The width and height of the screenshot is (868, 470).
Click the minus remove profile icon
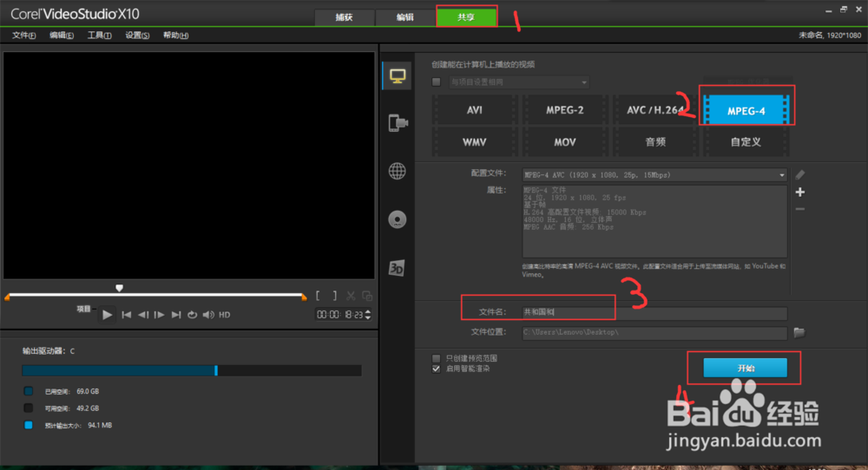click(800, 209)
